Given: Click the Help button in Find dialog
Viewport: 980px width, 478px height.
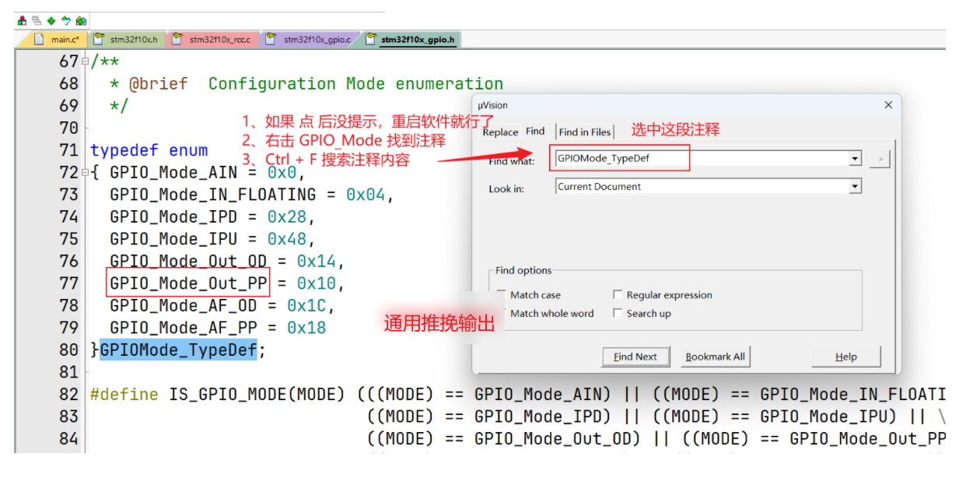Looking at the screenshot, I should tap(846, 357).
